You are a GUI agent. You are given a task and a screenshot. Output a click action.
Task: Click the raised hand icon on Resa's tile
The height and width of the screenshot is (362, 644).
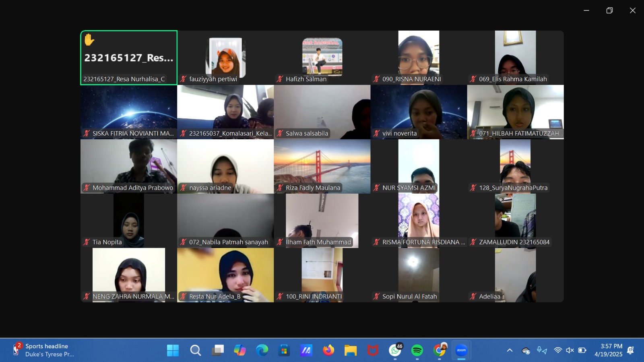click(89, 40)
